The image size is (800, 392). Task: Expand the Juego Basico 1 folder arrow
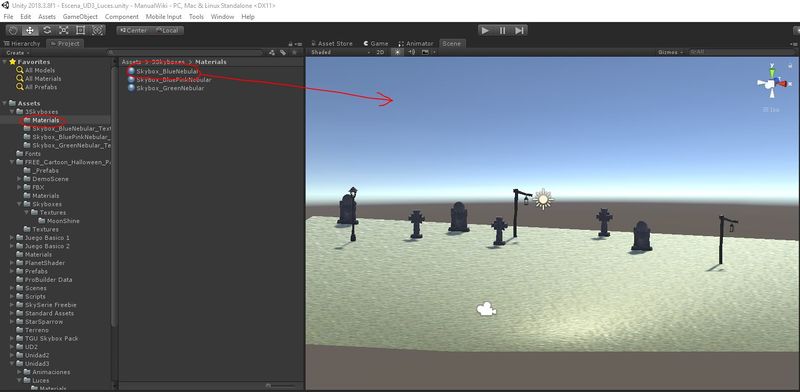[x=12, y=238]
